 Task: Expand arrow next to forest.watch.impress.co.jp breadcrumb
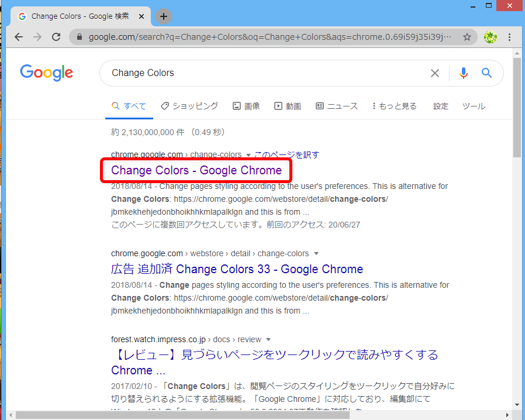click(x=268, y=340)
